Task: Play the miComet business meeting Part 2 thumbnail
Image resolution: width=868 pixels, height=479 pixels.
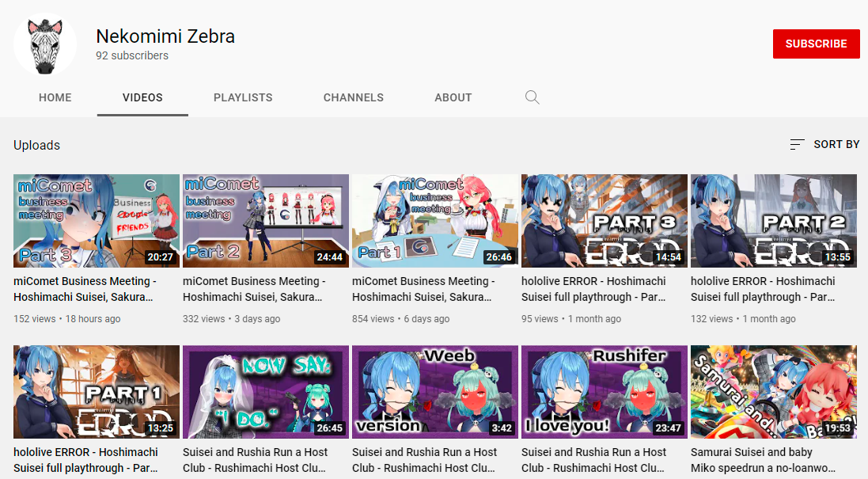Action: point(266,221)
